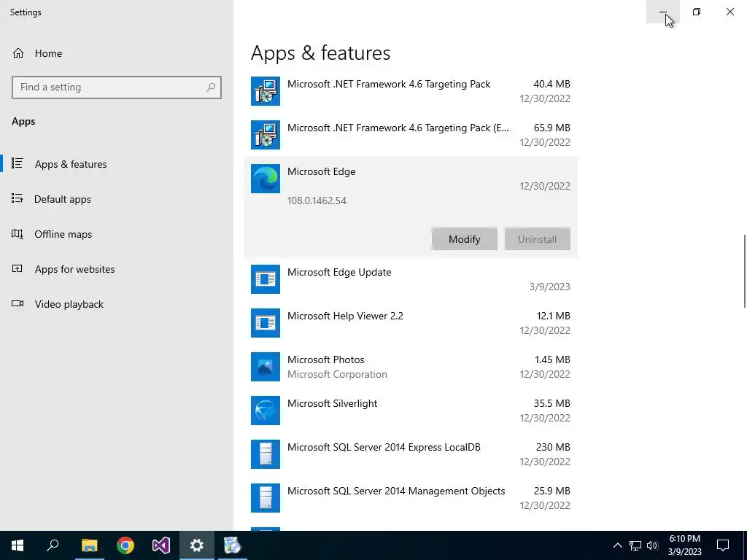Click the Settings gear in the taskbar

tap(197, 545)
